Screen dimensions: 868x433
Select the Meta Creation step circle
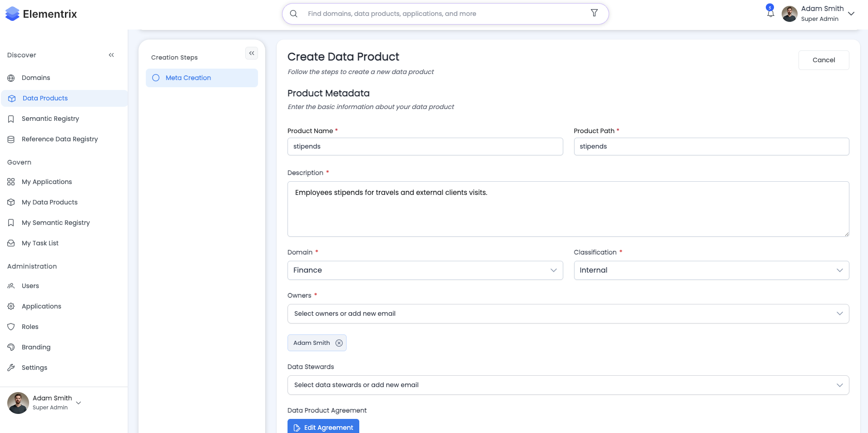pos(156,78)
